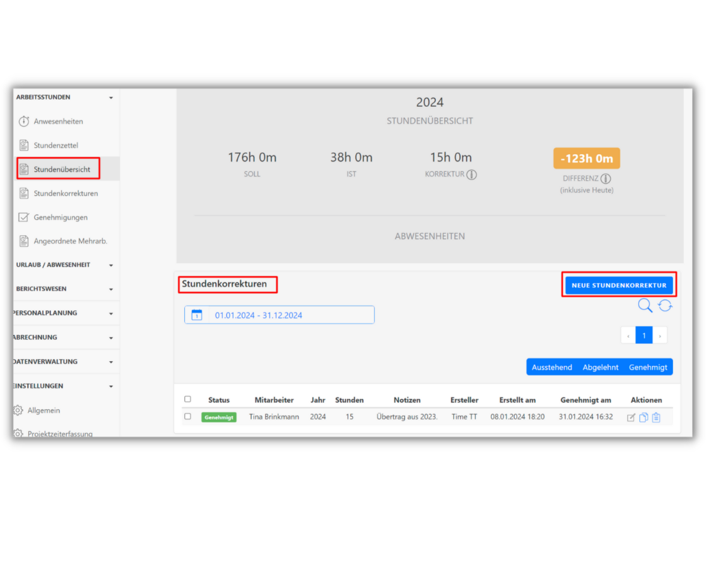Edit Tina Brinkmann's correction entry
The height and width of the screenshot is (588, 706).
pyautogui.click(x=631, y=417)
